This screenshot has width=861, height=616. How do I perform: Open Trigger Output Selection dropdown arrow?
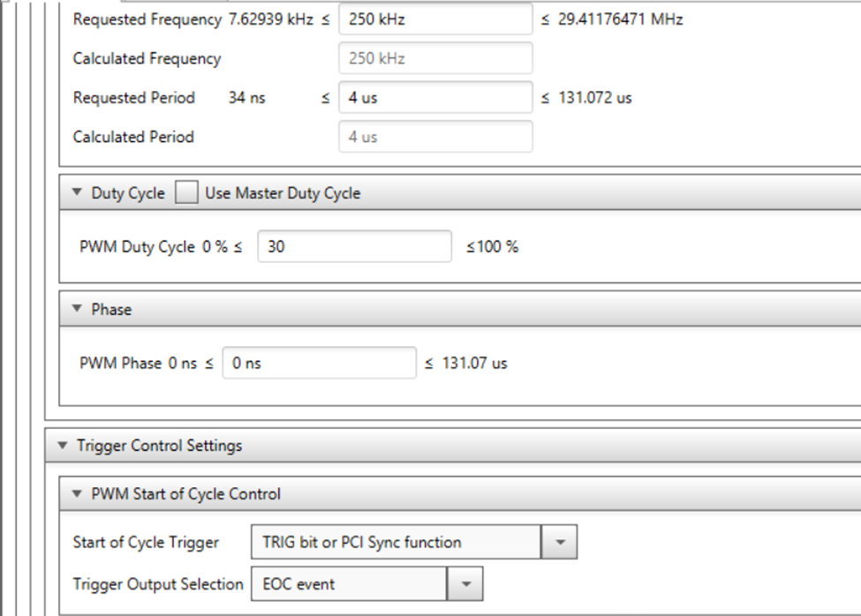[465, 583]
